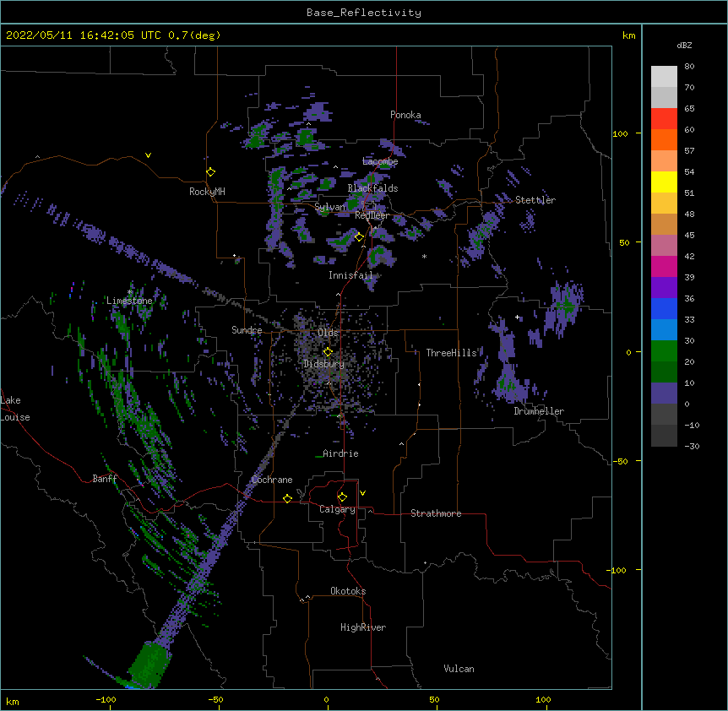Click the -30 value label in the dBZ legend
728x711 pixels.
[x=692, y=447]
